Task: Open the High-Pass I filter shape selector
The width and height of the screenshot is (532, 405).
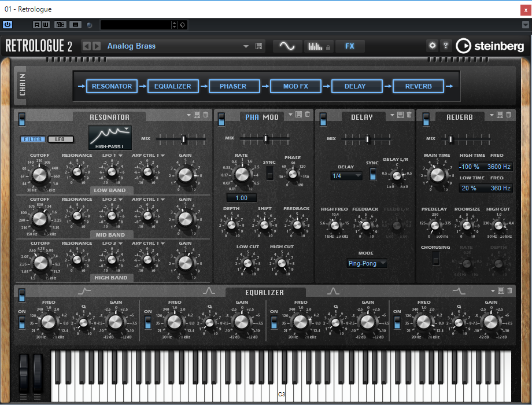Action: tap(110, 138)
